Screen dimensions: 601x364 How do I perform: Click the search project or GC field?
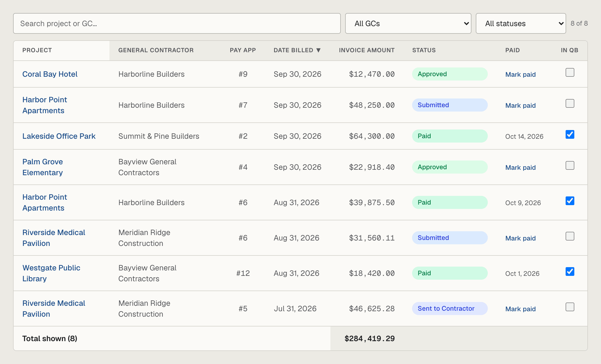(x=177, y=23)
